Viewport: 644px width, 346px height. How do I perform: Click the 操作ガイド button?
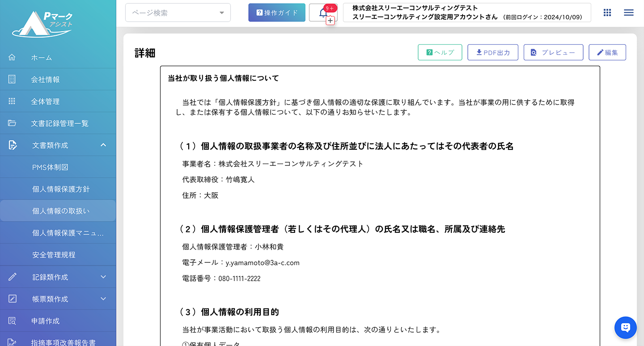pos(277,13)
